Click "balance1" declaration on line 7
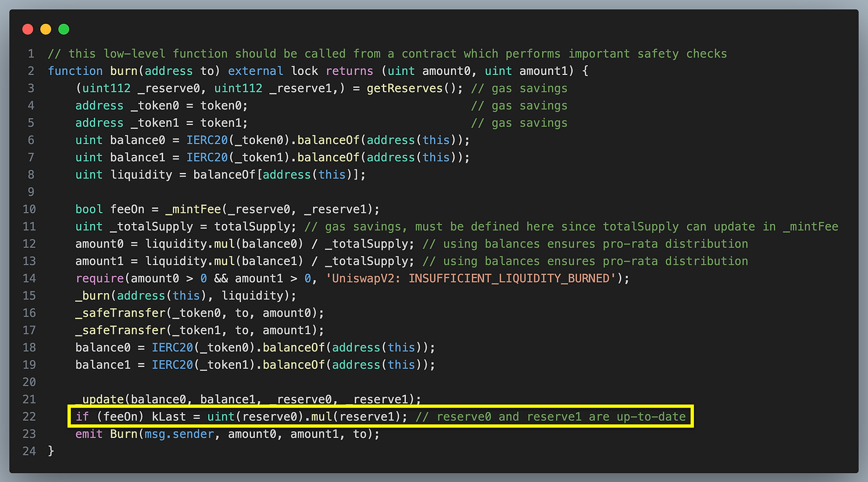 [x=137, y=158]
